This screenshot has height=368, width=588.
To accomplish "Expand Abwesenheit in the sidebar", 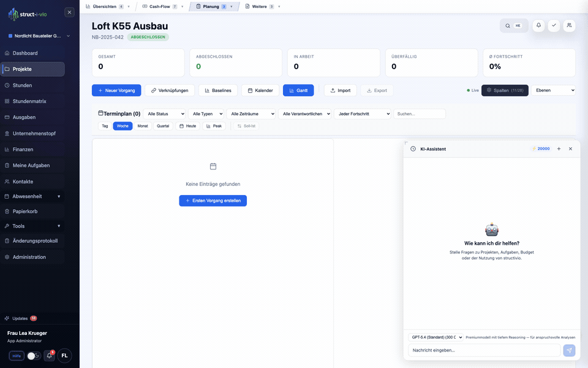I will (x=37, y=196).
